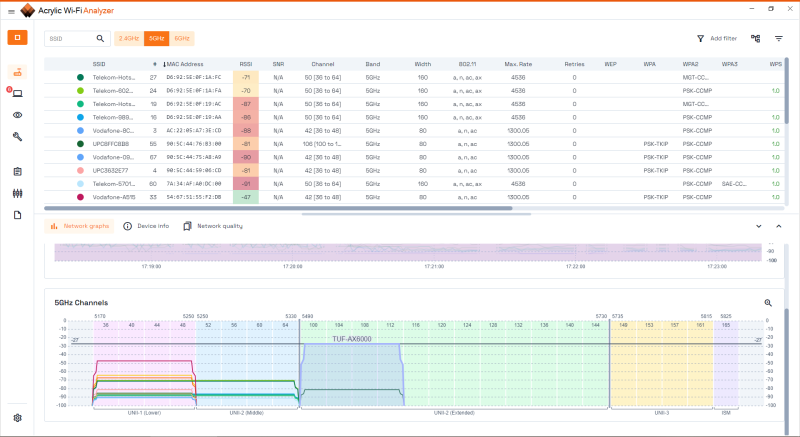The width and height of the screenshot is (800, 437).
Task: Click RSSI value -91 cell
Action: pos(246,184)
